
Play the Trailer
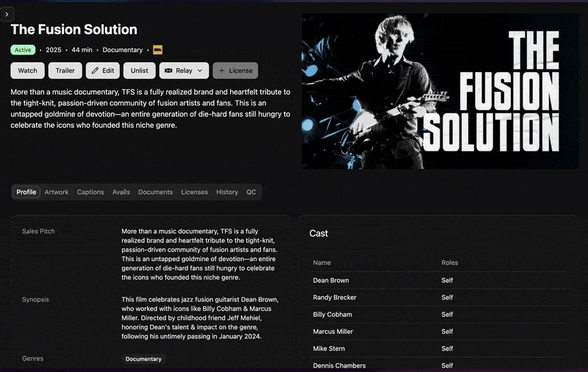tap(65, 71)
